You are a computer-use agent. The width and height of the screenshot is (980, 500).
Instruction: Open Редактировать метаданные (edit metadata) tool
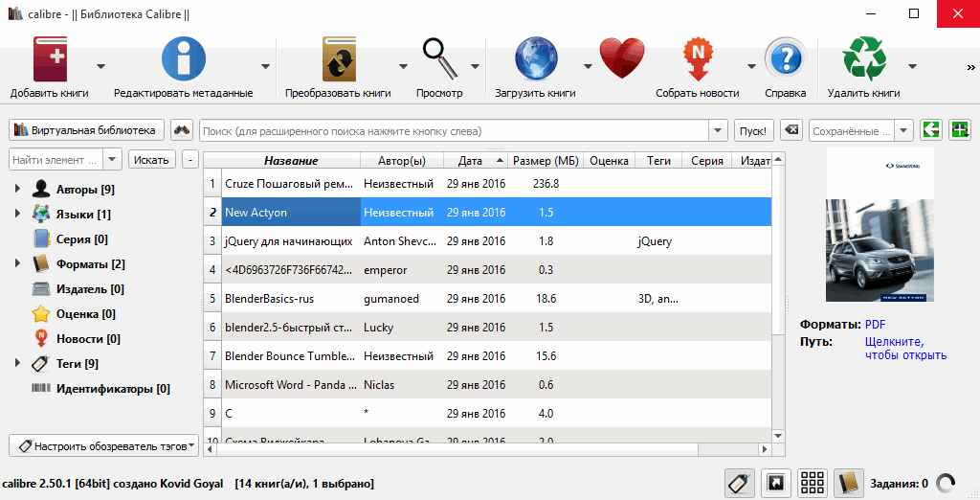click(183, 58)
